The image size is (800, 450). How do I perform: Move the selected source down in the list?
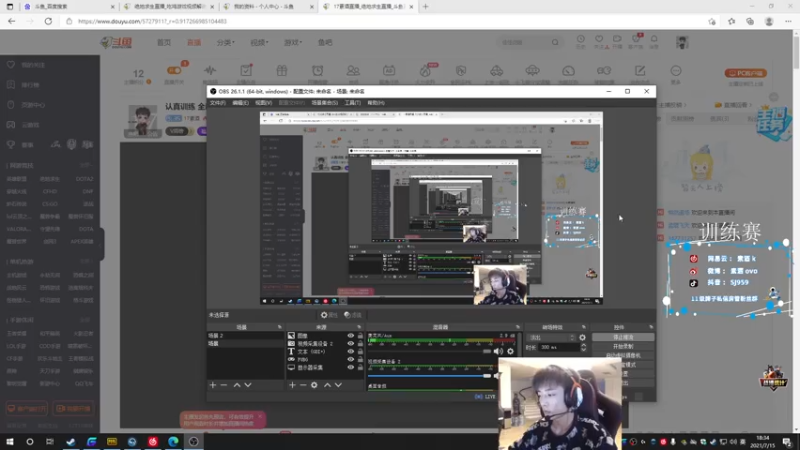pyautogui.click(x=338, y=385)
